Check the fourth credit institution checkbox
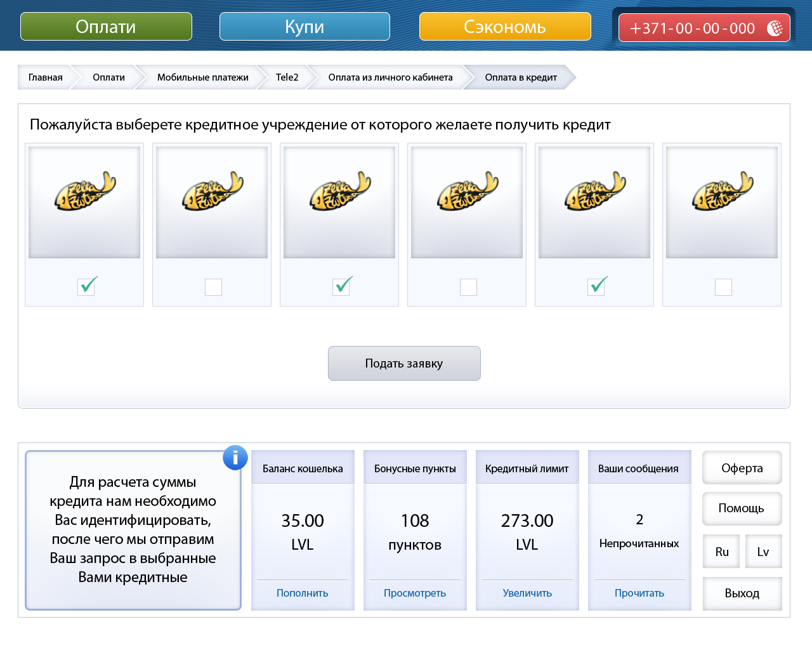Viewport: 812px width, 650px height. 468,287
